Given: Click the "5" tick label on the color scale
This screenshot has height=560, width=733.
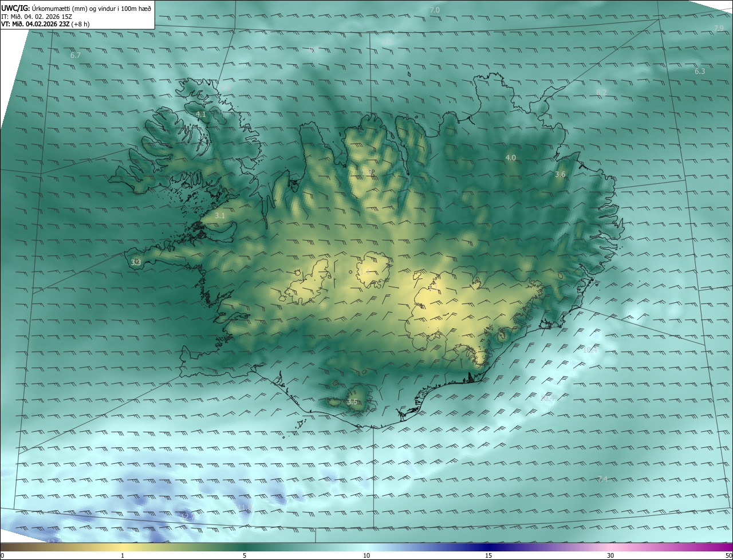Looking at the screenshot, I should 245,555.
